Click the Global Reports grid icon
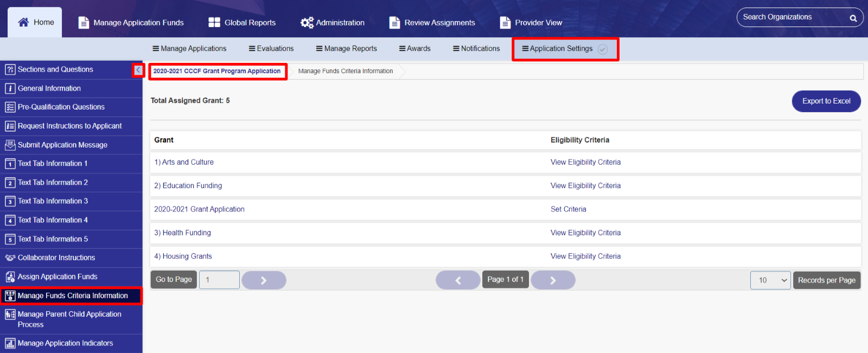This screenshot has height=353, width=868. pyautogui.click(x=214, y=22)
